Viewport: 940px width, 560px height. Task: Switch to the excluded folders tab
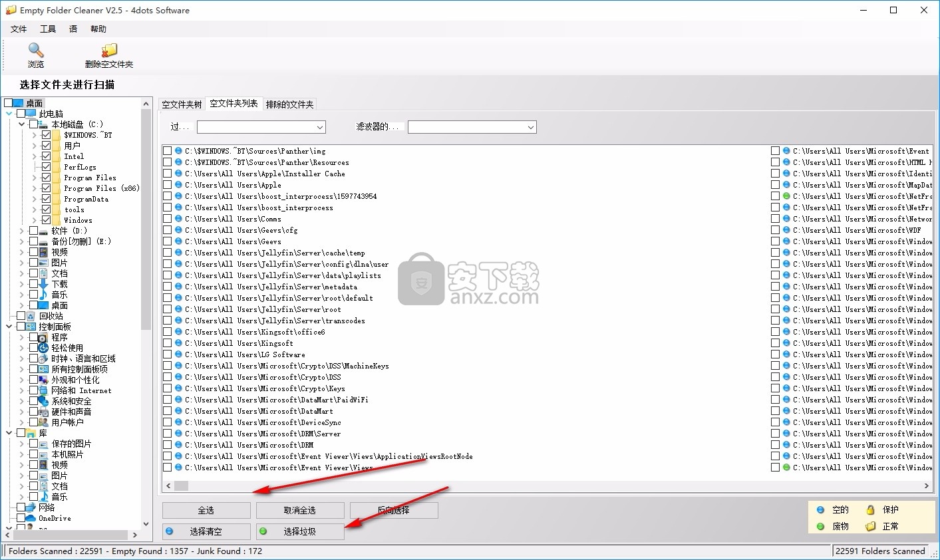click(x=289, y=104)
